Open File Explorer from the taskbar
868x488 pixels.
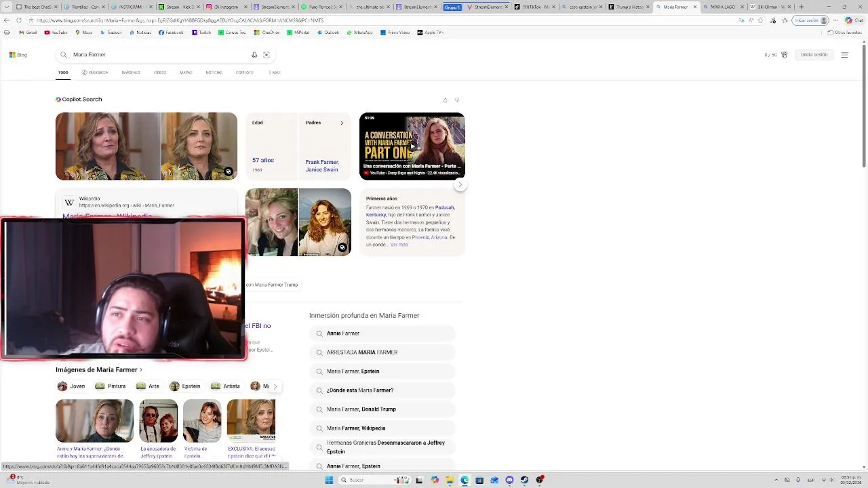pos(449,480)
